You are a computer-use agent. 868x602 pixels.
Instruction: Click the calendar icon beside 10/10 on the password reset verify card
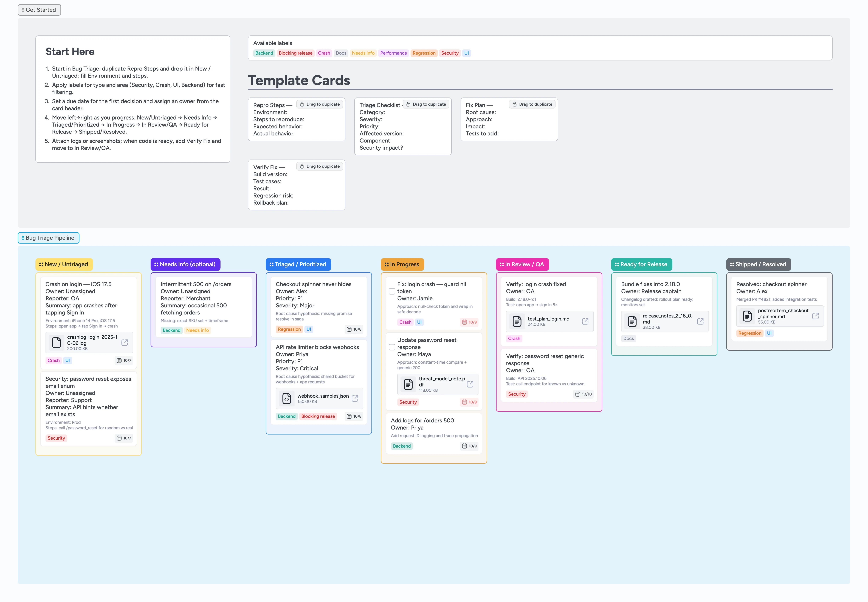(578, 394)
